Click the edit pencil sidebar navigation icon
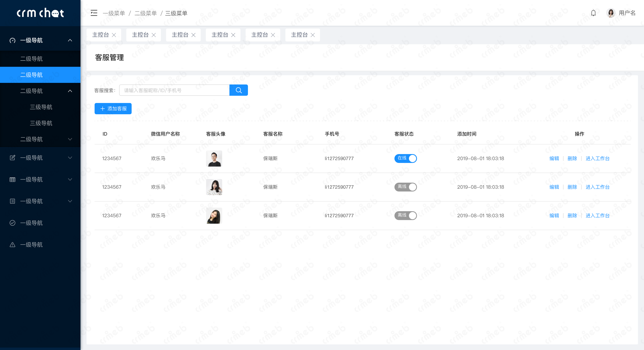 (x=12, y=158)
